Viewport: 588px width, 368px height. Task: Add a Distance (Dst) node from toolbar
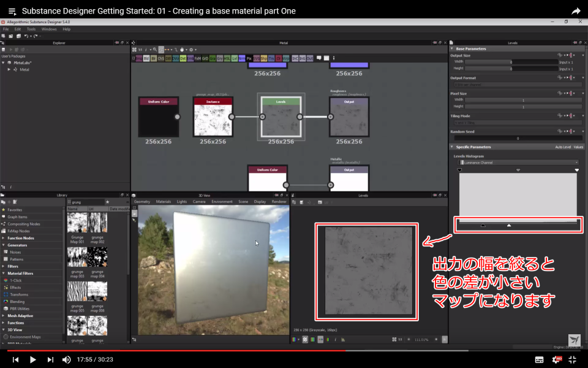pos(183,59)
